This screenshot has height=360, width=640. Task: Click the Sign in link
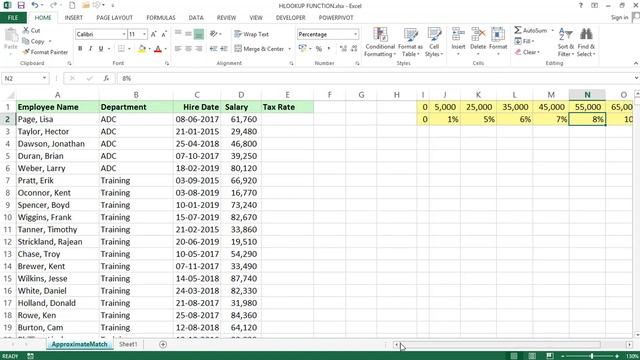tap(620, 18)
